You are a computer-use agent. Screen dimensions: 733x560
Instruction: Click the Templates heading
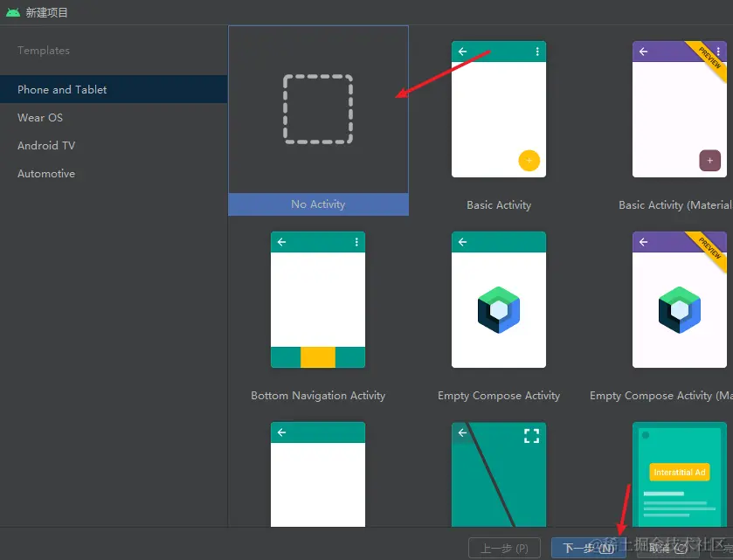[44, 51]
